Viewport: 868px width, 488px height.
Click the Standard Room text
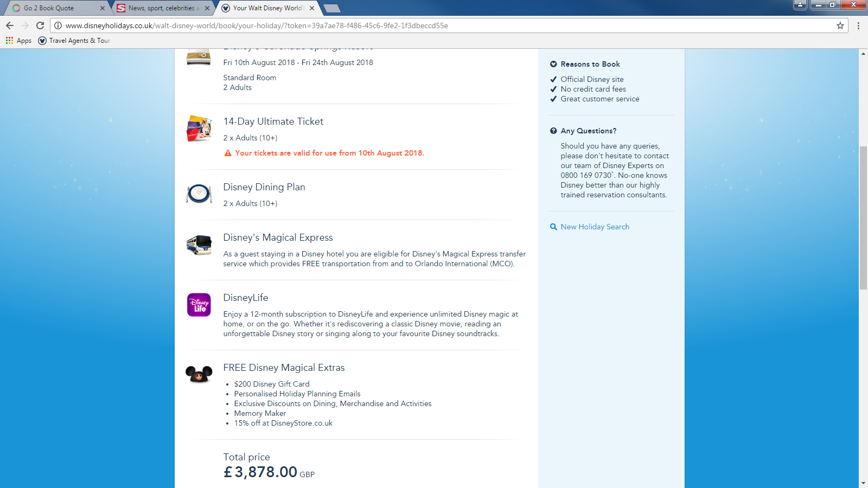[250, 78]
